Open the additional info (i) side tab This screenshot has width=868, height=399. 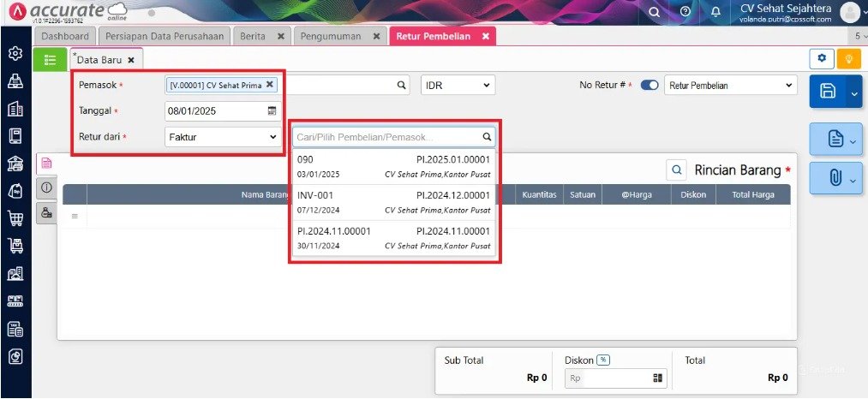(46, 188)
